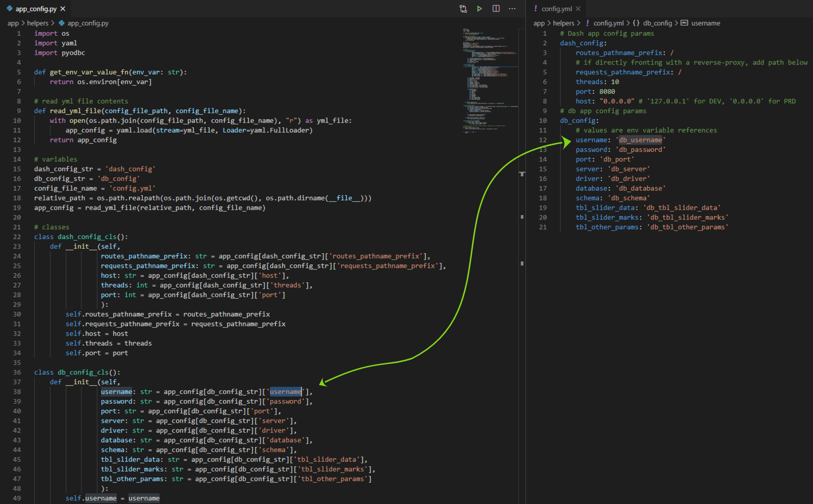Click the YAML icon on config.yml tab
This screenshot has height=504, width=813.
tap(536, 9)
